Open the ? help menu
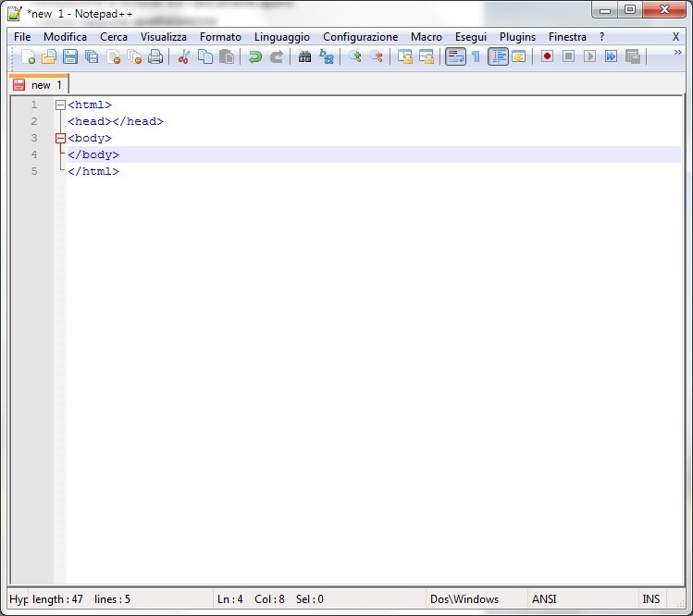This screenshot has width=693, height=616. [602, 37]
